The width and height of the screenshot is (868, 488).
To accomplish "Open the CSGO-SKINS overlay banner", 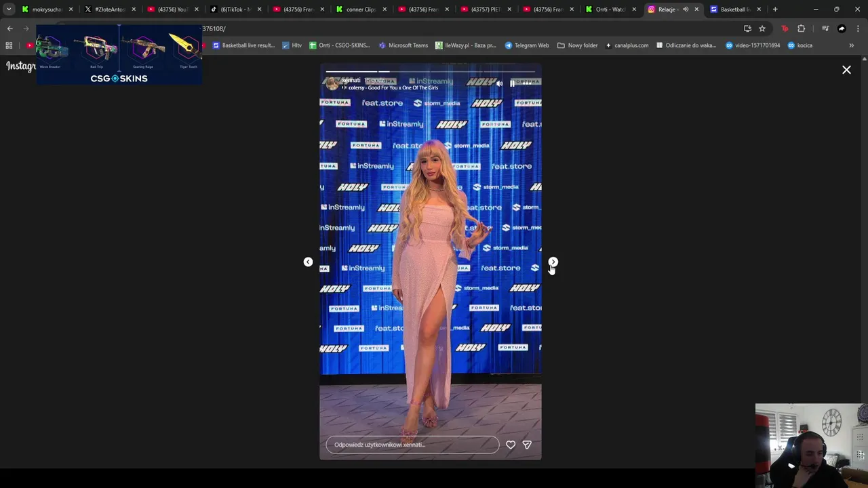I will (x=119, y=55).
